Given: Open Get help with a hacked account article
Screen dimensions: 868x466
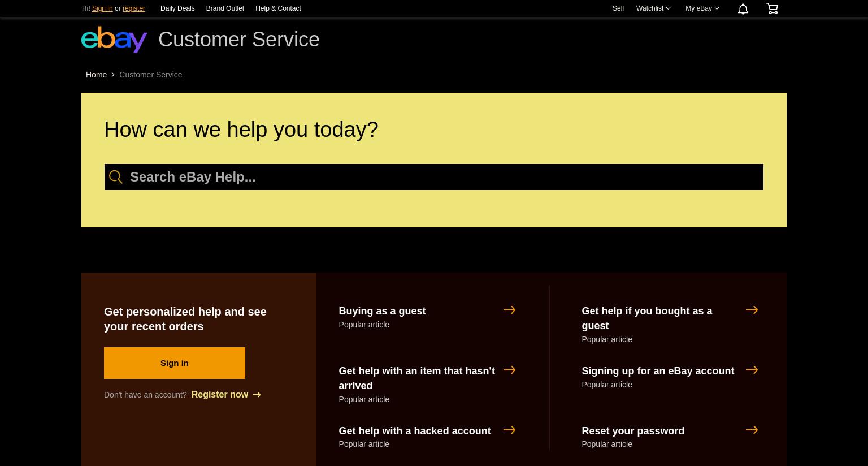Looking at the screenshot, I should coord(415,431).
